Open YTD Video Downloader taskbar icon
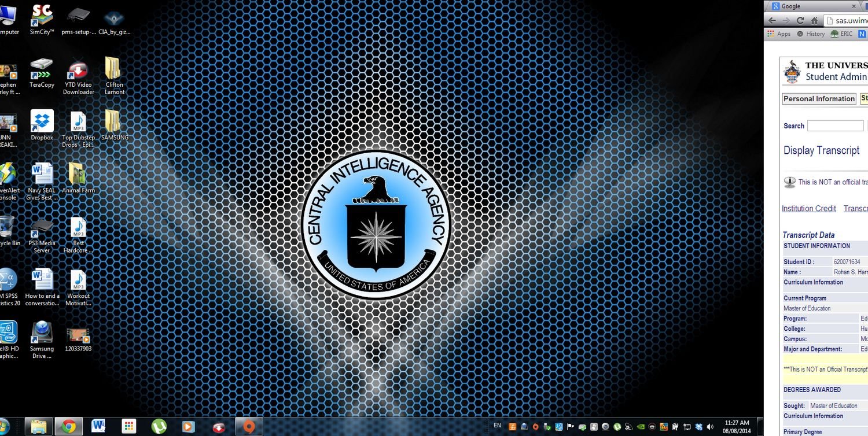Viewport: 868px width, 436px height. (219, 427)
